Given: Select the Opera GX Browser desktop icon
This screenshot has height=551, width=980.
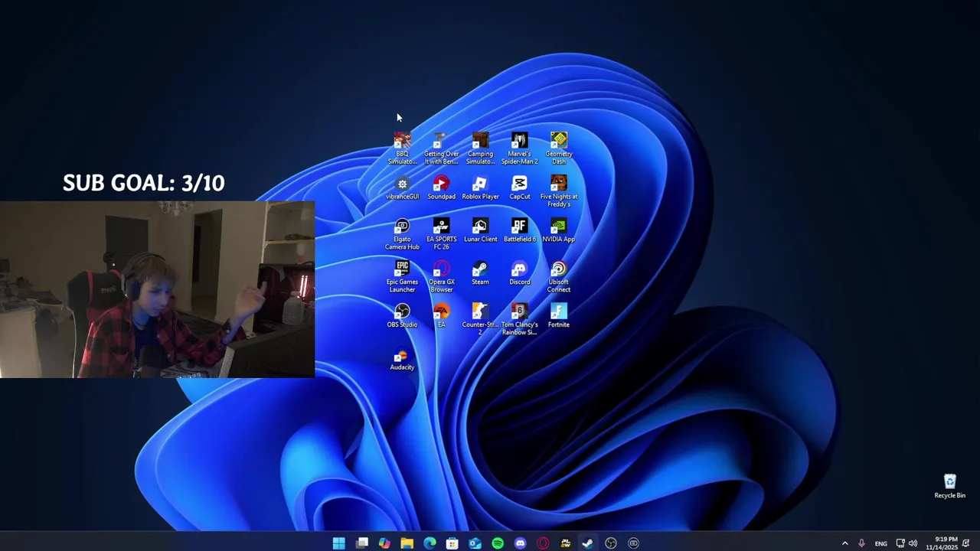Looking at the screenshot, I should point(441,277).
